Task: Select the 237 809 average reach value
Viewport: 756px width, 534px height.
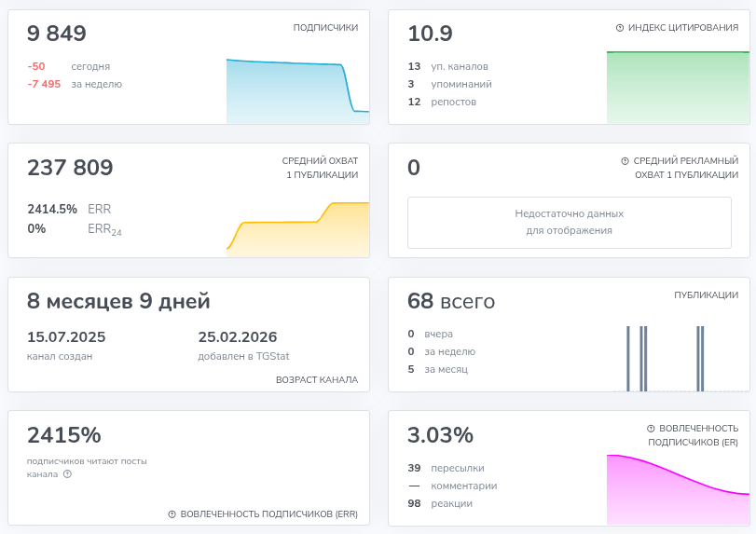Action: [x=70, y=168]
